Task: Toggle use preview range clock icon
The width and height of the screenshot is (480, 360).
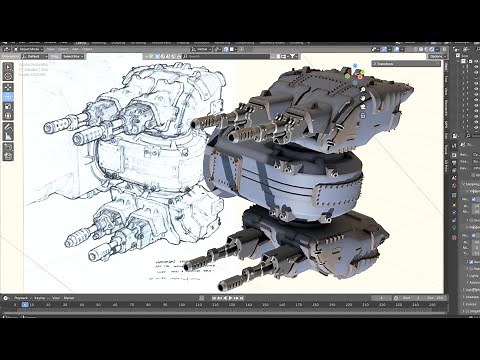Action: [x=395, y=298]
